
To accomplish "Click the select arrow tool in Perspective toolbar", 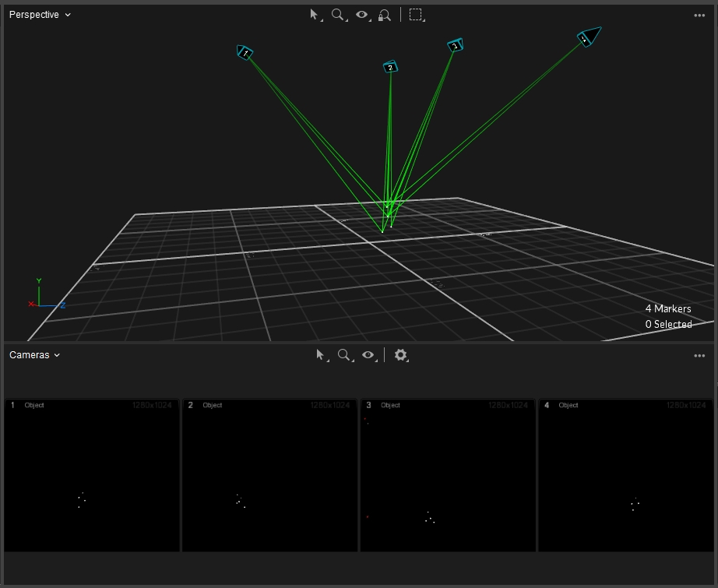I will (315, 15).
